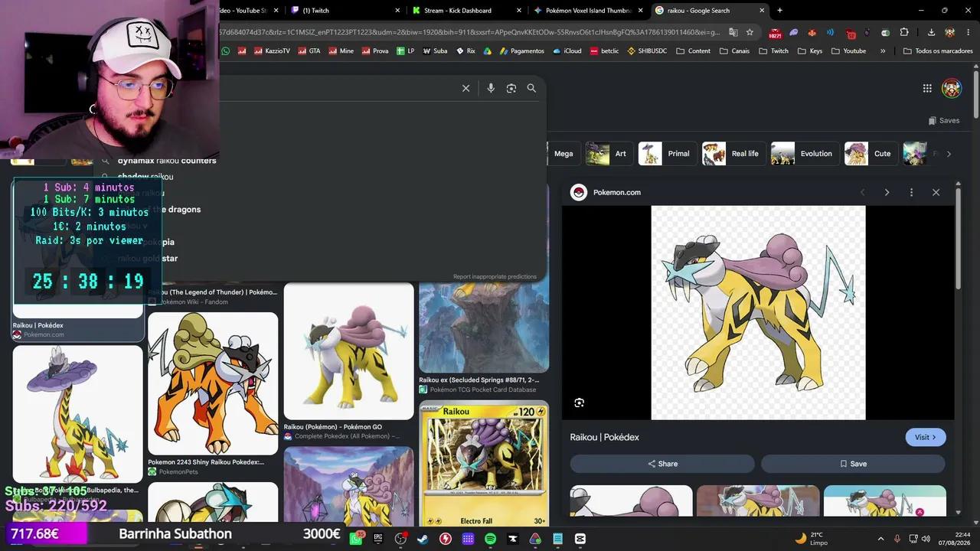
Task: Open the WhatsApp bookmark in bookmarks bar
Action: point(226,51)
